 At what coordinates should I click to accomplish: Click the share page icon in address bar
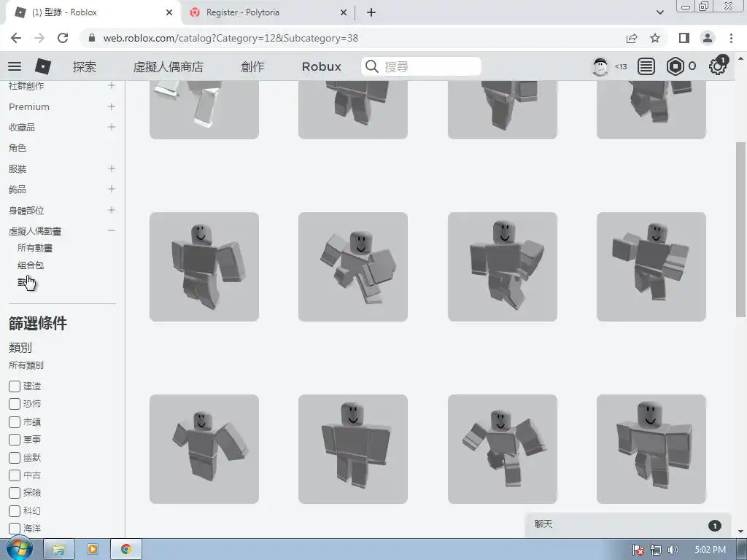click(632, 38)
